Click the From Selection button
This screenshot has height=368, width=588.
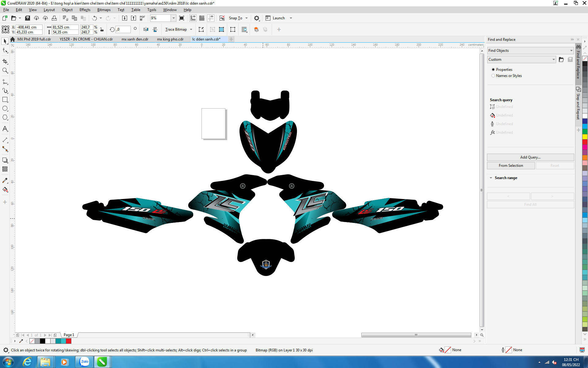(x=511, y=166)
